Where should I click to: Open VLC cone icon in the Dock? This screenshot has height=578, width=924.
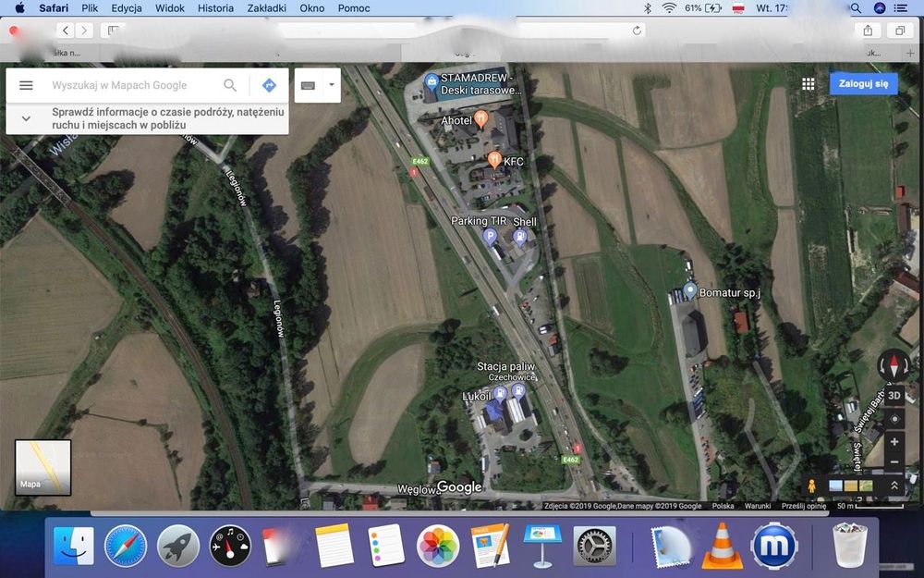coord(723,546)
